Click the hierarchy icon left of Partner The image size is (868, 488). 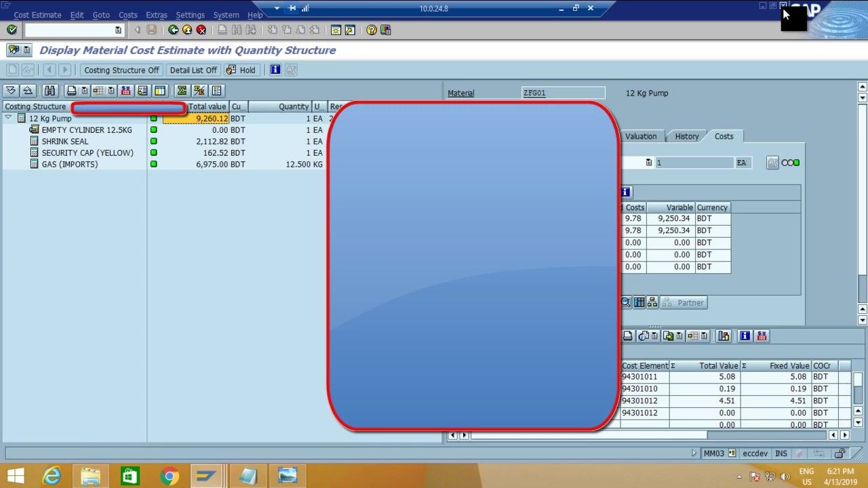point(652,303)
